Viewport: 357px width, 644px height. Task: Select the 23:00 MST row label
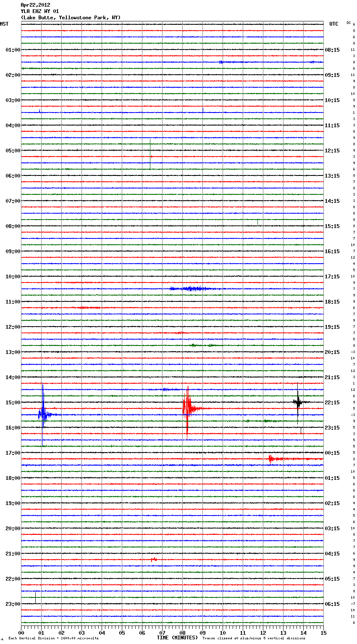[x=13, y=604]
